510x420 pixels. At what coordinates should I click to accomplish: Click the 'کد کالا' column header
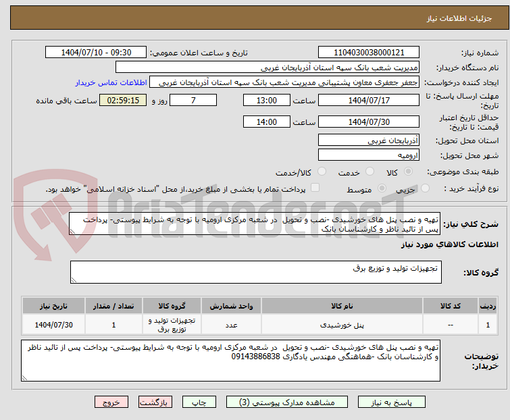450,306
